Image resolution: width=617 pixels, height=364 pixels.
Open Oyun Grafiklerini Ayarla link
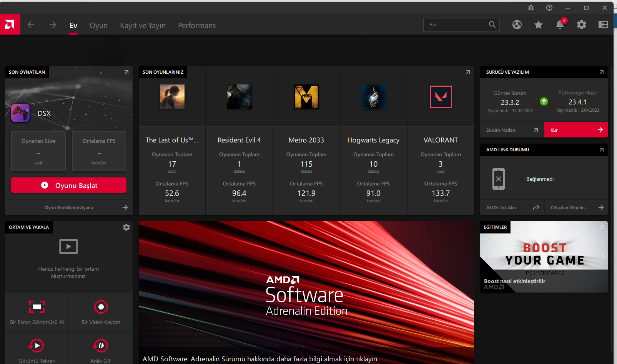(x=69, y=208)
